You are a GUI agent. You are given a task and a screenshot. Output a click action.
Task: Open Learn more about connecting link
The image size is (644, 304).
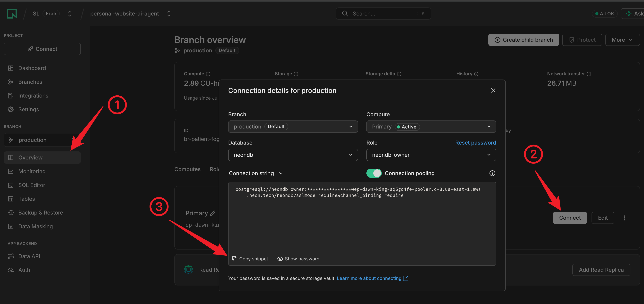tap(373, 278)
